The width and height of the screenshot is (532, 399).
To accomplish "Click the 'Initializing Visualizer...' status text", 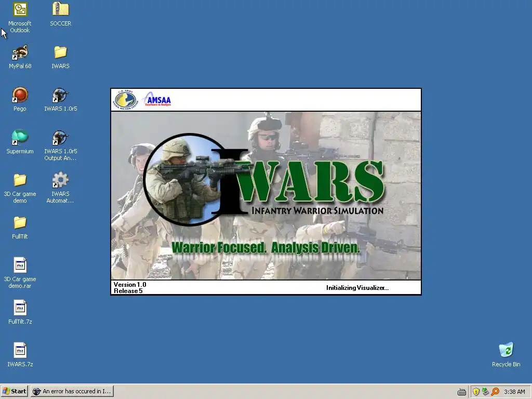I will [357, 288].
